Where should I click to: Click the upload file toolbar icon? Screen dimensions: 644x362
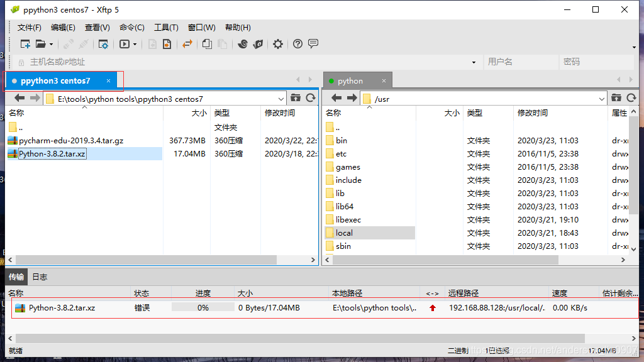167,44
